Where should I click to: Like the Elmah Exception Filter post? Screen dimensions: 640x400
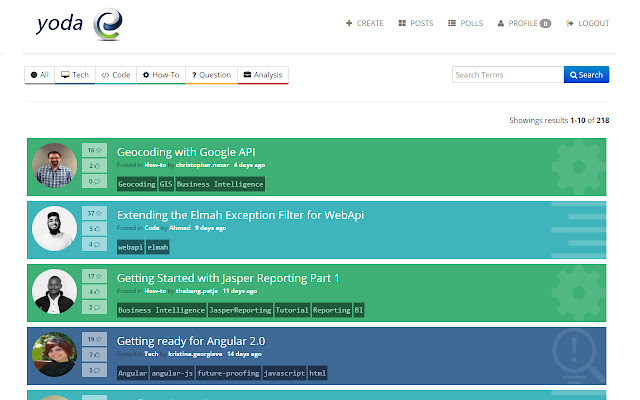click(94, 228)
